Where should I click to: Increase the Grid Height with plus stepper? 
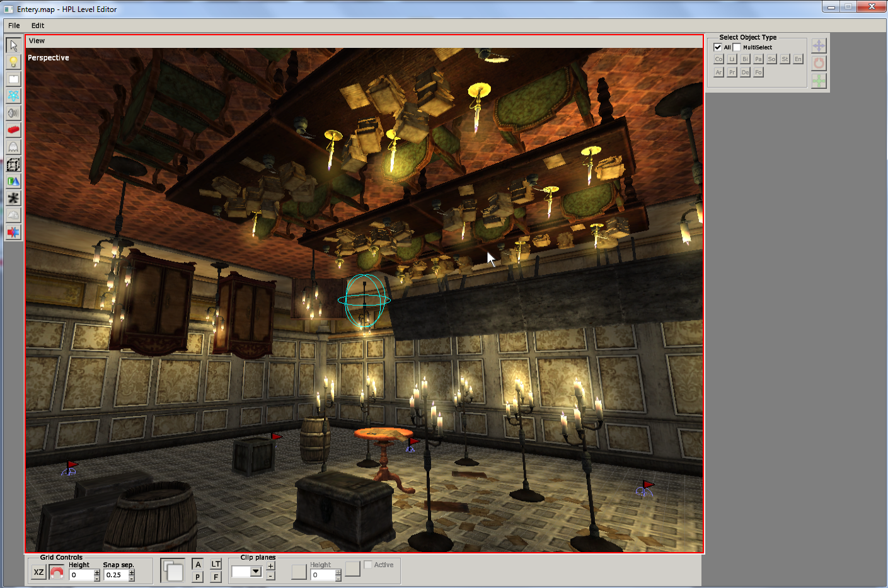click(x=97, y=572)
